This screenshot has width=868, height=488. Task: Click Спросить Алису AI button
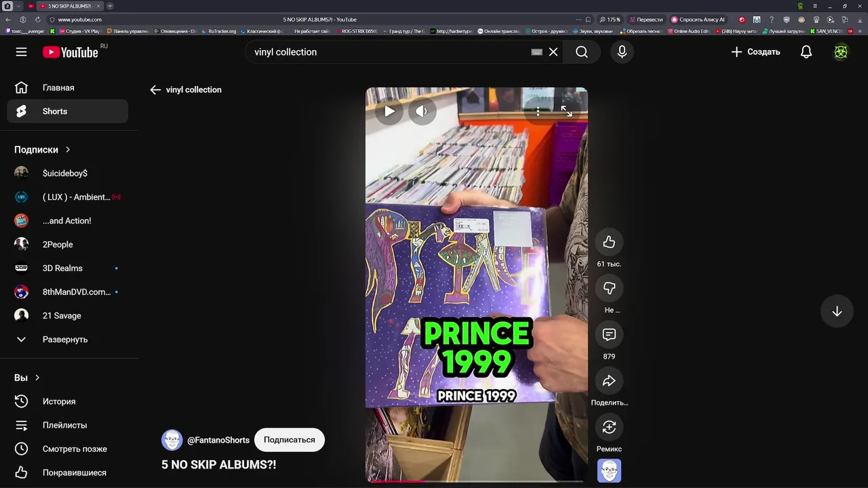[x=698, y=20]
